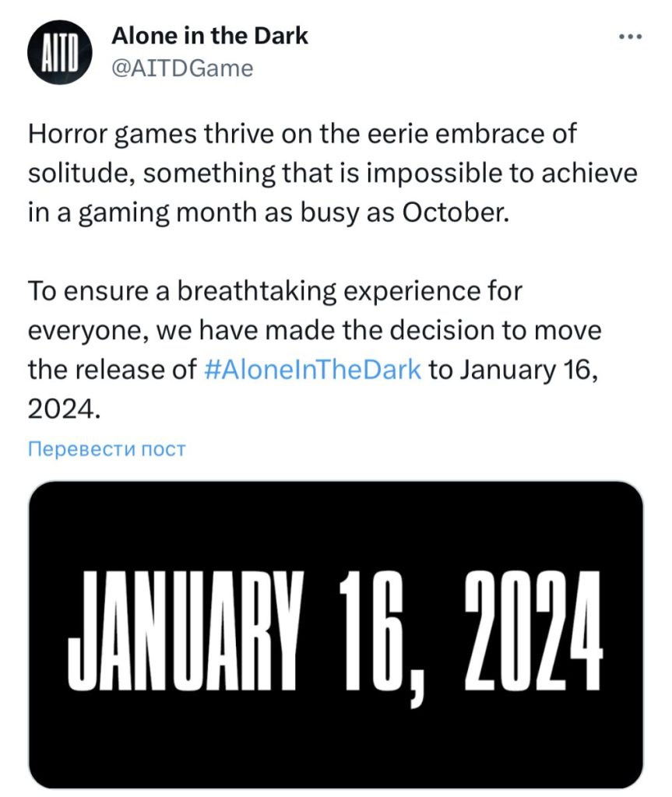Screen dimensions: 672x797
Task: Open the AITD round profile avatar
Action: click(x=59, y=52)
